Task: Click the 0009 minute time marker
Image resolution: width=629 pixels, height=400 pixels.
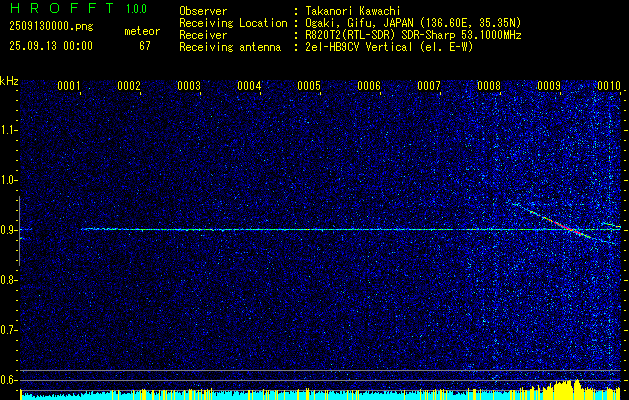Action: [x=549, y=86]
